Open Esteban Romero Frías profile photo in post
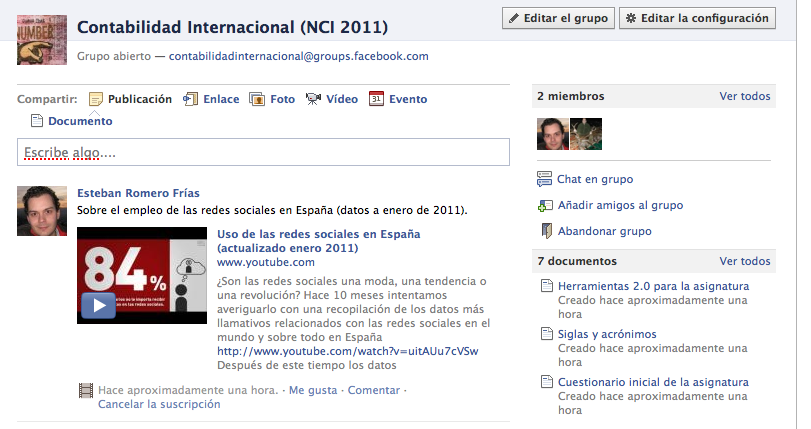 (x=42, y=211)
